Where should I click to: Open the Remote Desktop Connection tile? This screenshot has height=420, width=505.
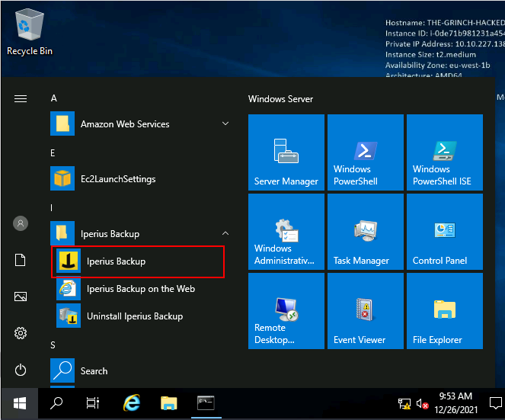click(286, 311)
